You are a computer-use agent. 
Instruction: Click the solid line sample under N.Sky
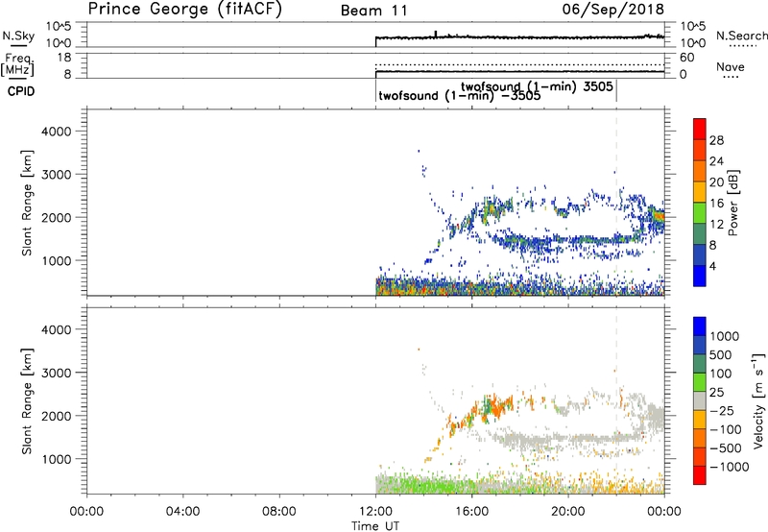[x=18, y=46]
